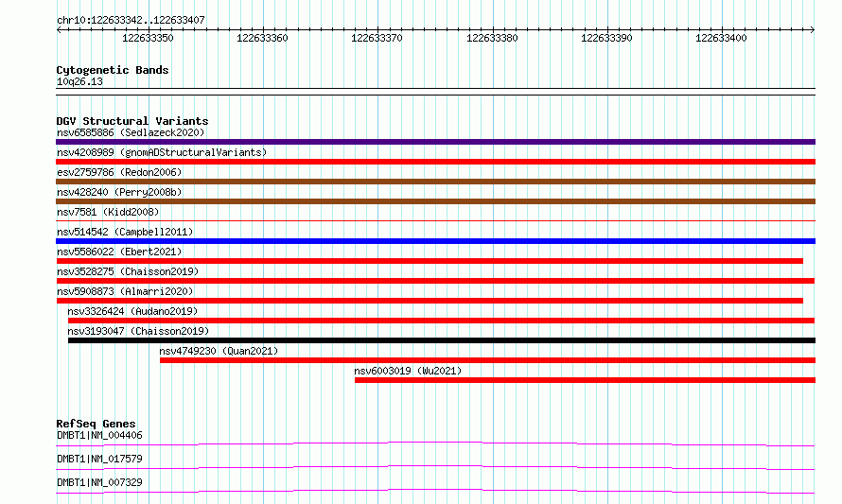Open the DGV Structural Variants track title
Screen dimensions: 842x504
pos(132,121)
